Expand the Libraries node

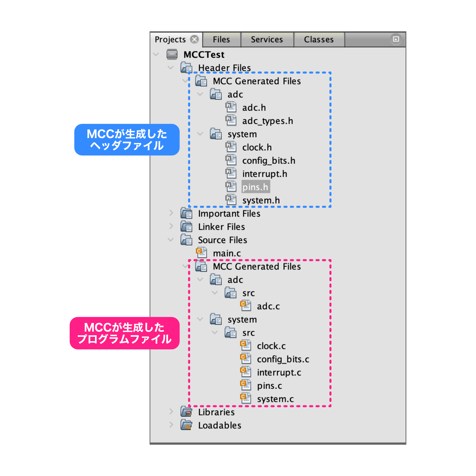[171, 412]
